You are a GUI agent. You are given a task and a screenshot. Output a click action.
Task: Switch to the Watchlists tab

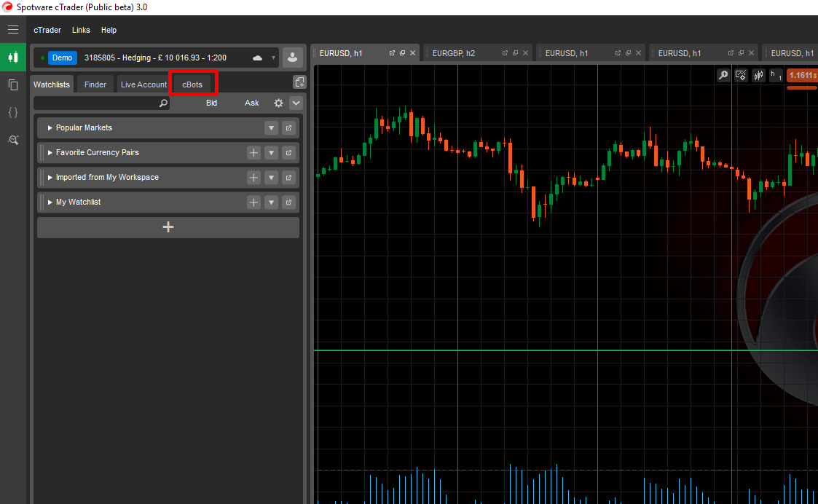point(52,84)
